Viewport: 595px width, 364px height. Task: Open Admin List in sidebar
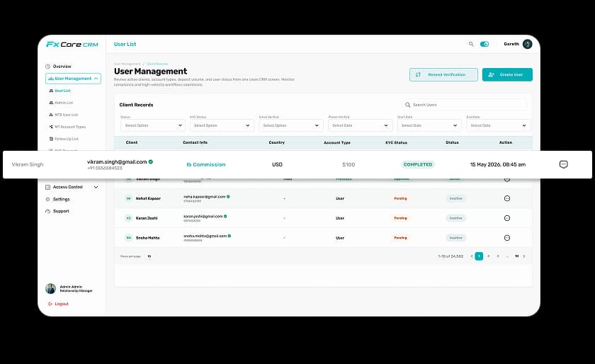pyautogui.click(x=64, y=103)
